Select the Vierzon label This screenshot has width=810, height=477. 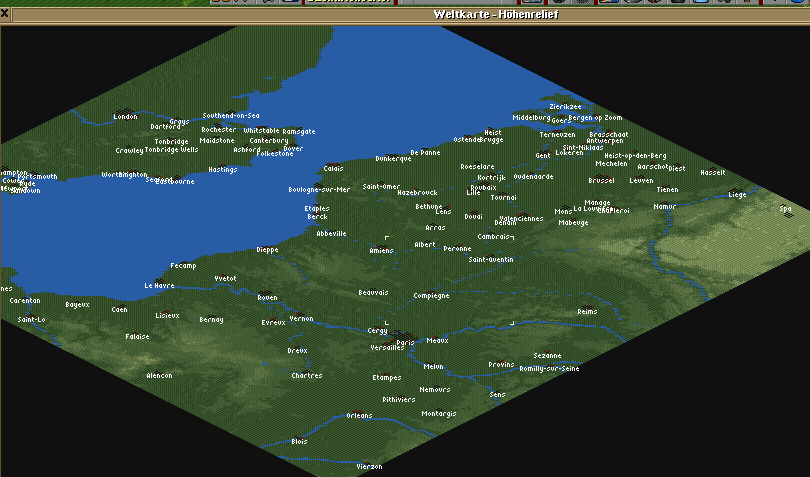(369, 467)
